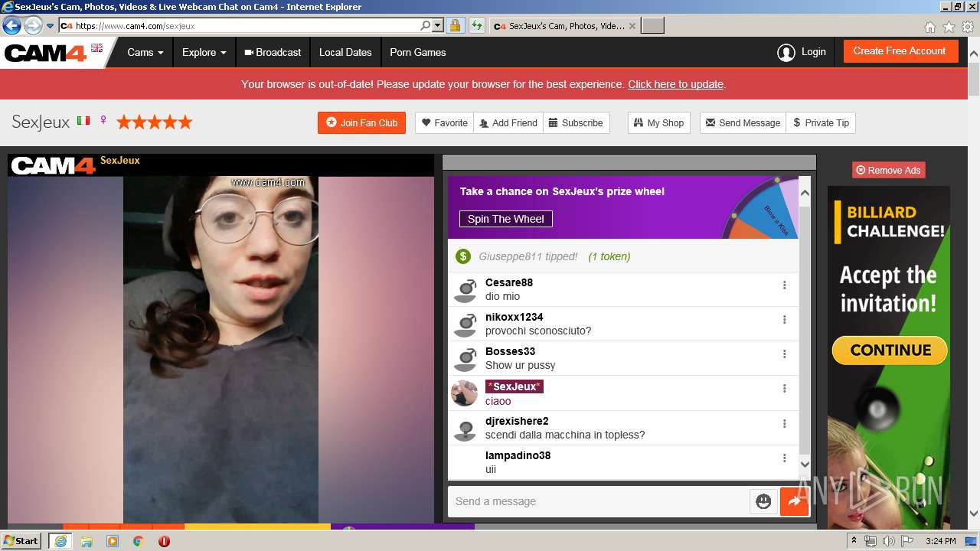Click the browser Home icon

pos(929,27)
